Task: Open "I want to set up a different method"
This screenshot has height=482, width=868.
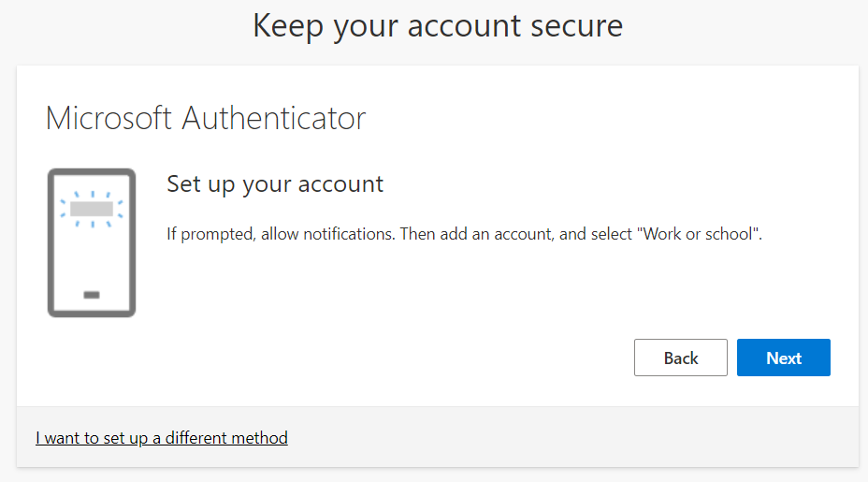Action: click(162, 437)
